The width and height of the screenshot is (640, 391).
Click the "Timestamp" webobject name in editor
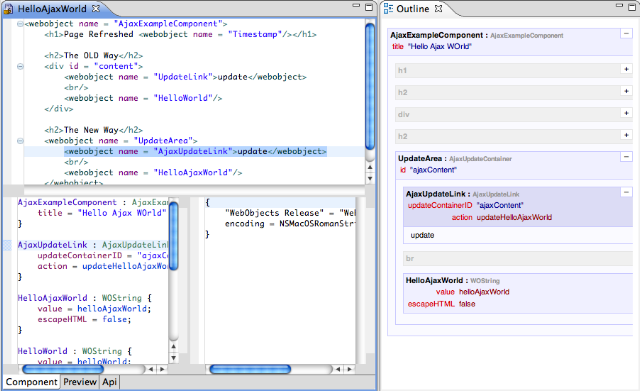tap(255, 34)
